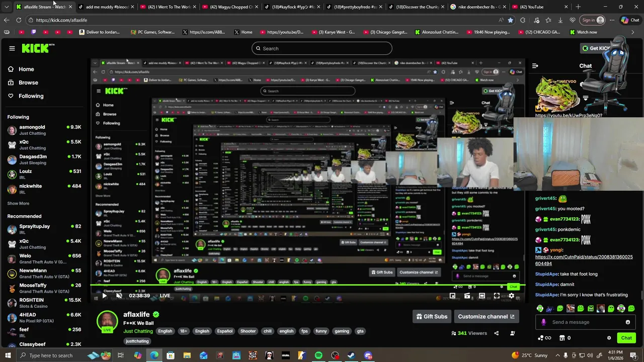Open SprayitupJay recommended channel
This screenshot has width=644, height=362.
[x=44, y=229]
